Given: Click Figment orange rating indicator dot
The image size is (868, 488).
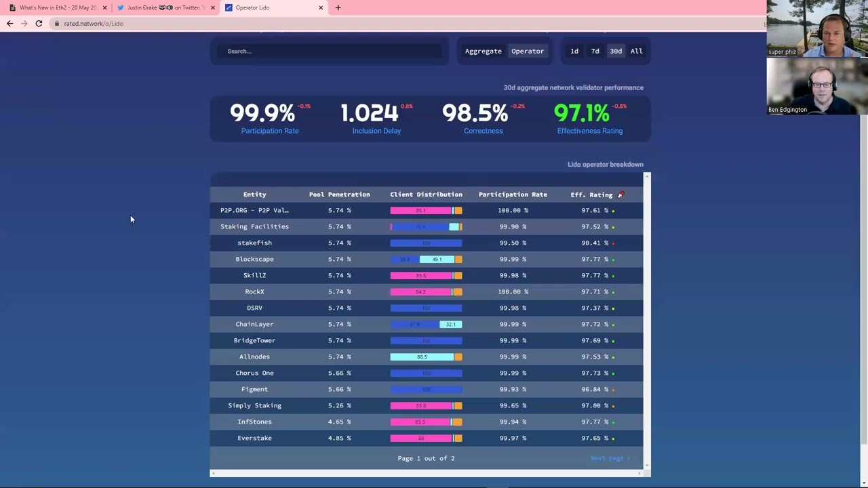Looking at the screenshot, I should (613, 390).
